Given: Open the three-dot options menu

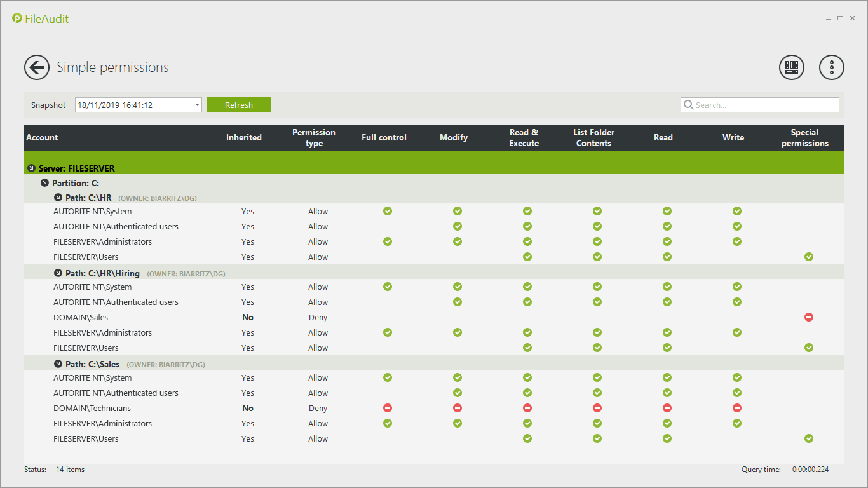Looking at the screenshot, I should [x=831, y=67].
